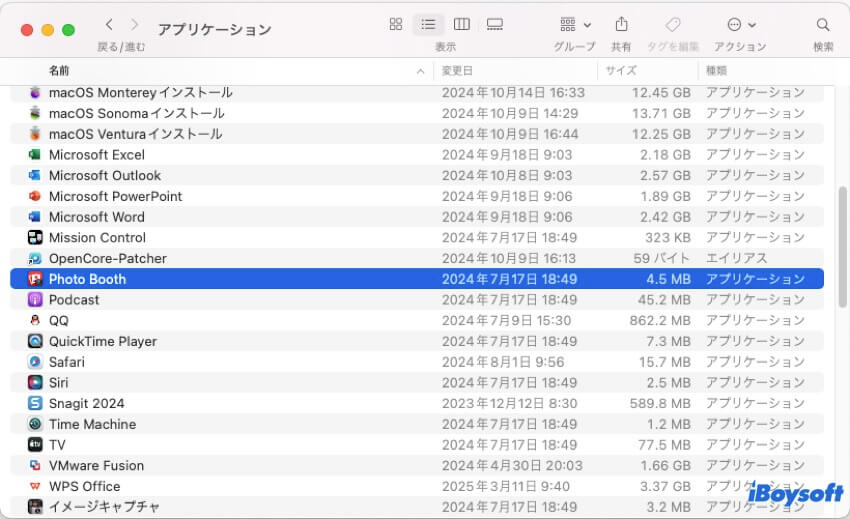Click the 59 バイト size cell
850x519 pixels.
(661, 258)
